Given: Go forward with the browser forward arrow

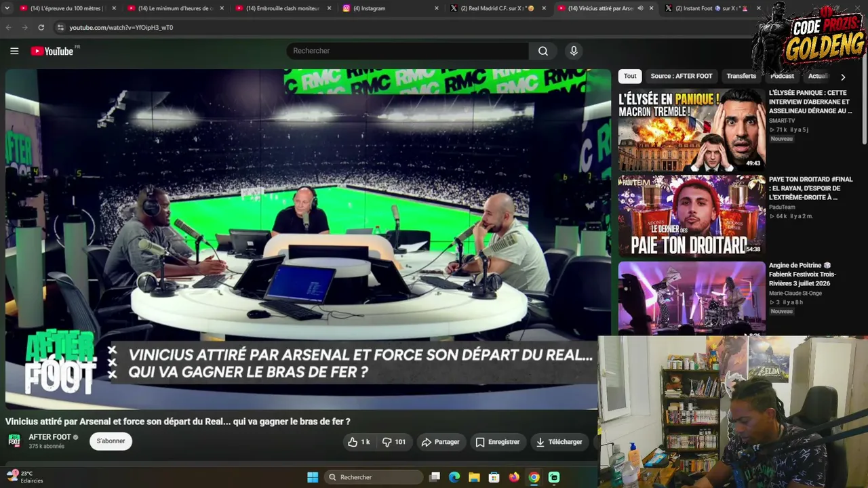Looking at the screenshot, I should tap(25, 27).
